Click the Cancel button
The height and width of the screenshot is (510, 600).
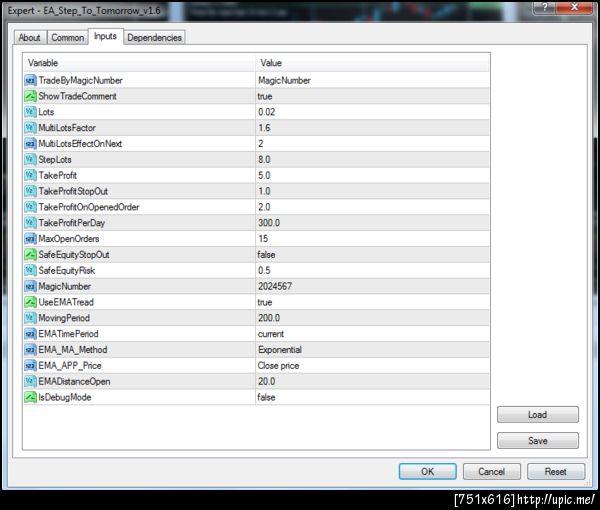[x=491, y=471]
